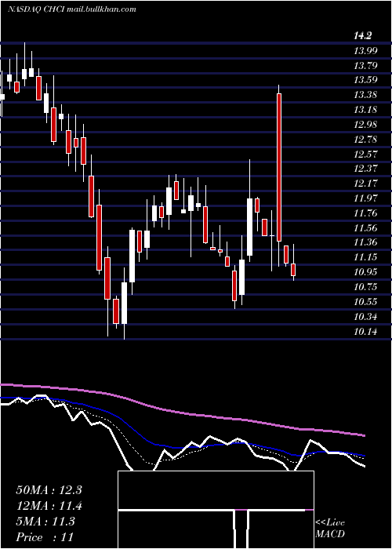Click the 10.75 price axis label
Image resolution: width=392 pixels, height=549 pixels.
[365, 287]
